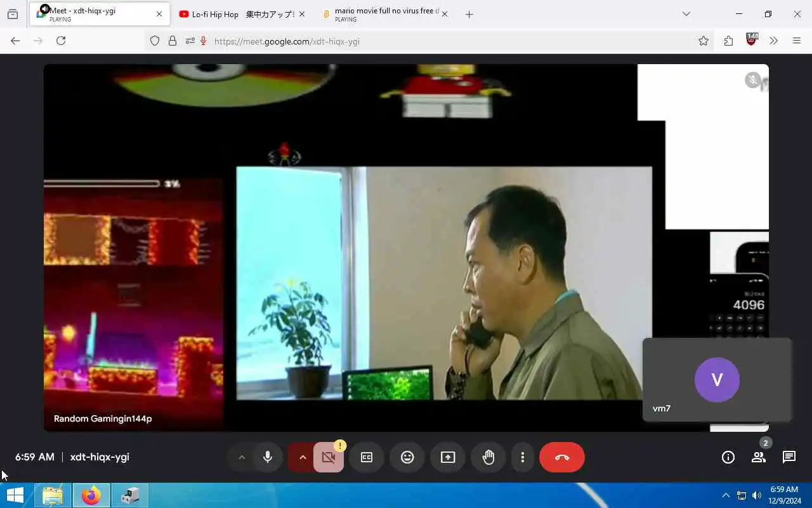Open more options three-dot menu

pos(523,457)
